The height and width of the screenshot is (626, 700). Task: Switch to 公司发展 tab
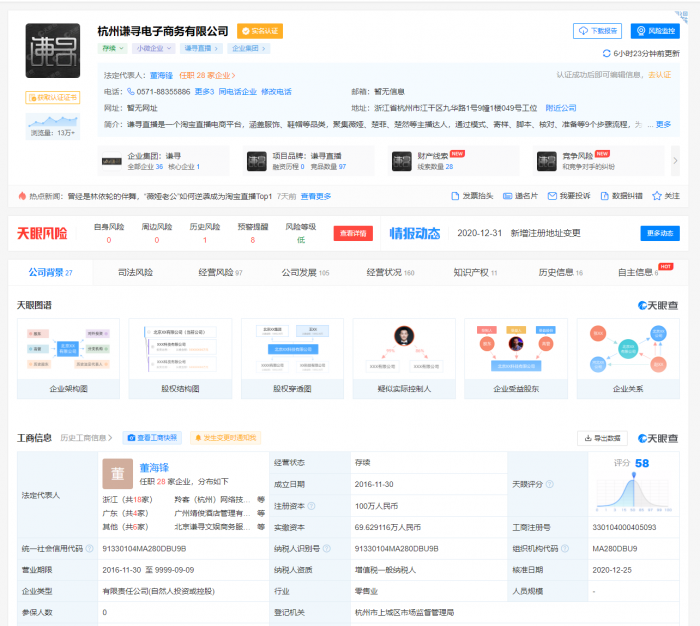[305, 272]
